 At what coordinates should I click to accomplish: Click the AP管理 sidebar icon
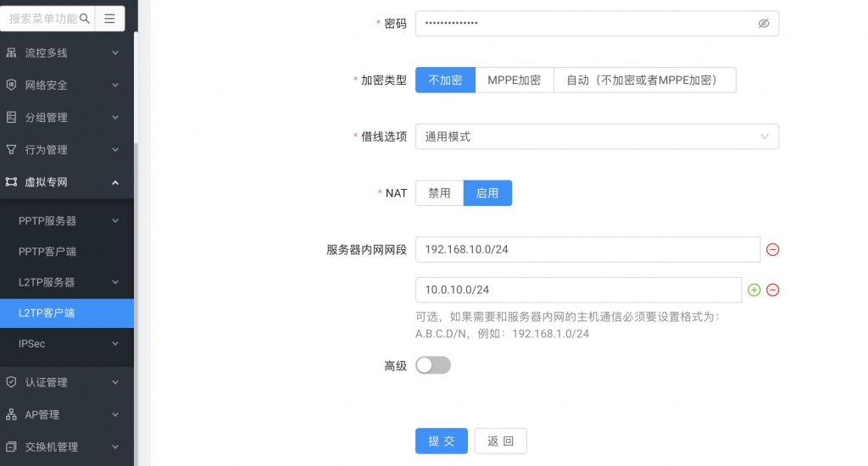[11, 414]
